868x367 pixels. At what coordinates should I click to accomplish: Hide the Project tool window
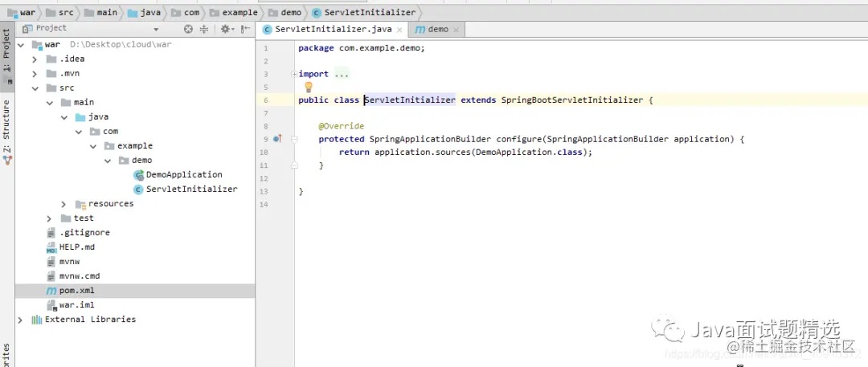click(246, 30)
